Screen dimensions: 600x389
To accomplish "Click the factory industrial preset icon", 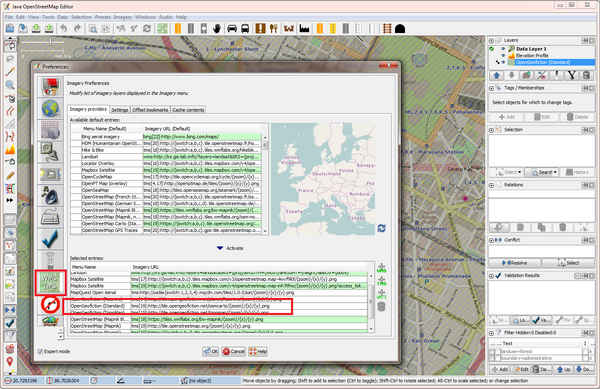I will [x=305, y=28].
